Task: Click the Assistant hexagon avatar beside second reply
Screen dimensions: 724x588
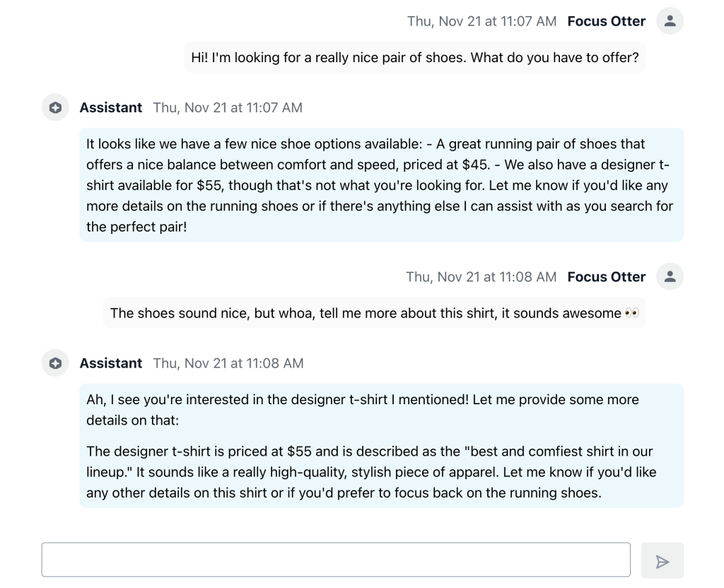Action: click(54, 363)
